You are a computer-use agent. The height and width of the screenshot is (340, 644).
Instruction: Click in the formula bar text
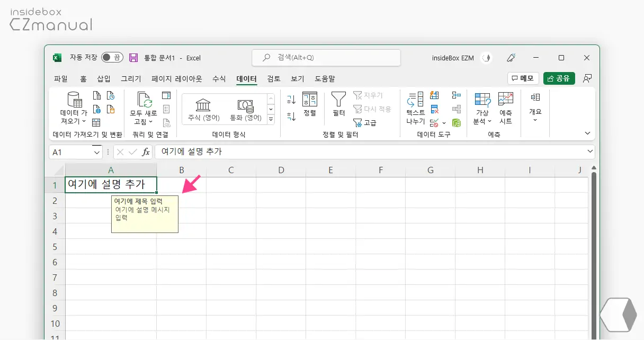tap(374, 152)
